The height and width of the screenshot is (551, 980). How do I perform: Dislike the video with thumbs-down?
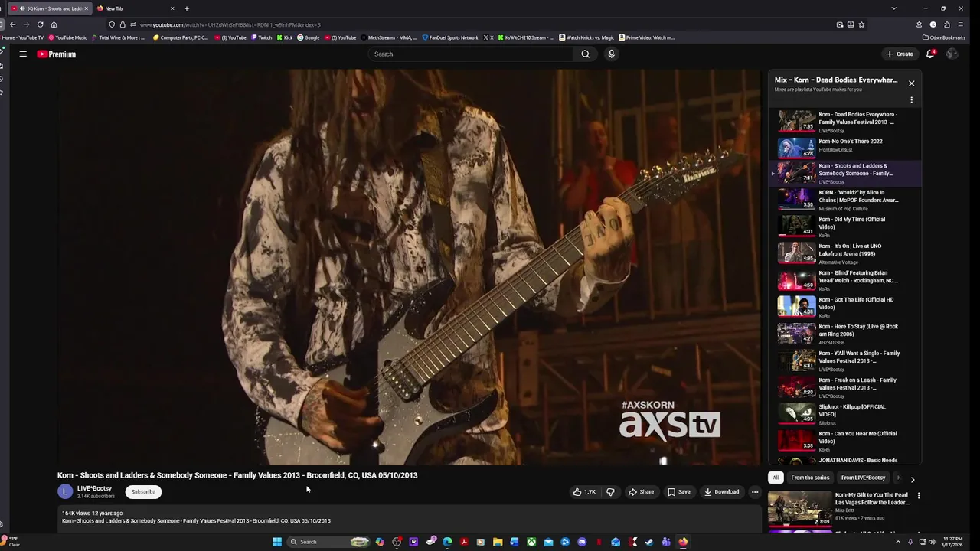pos(610,492)
